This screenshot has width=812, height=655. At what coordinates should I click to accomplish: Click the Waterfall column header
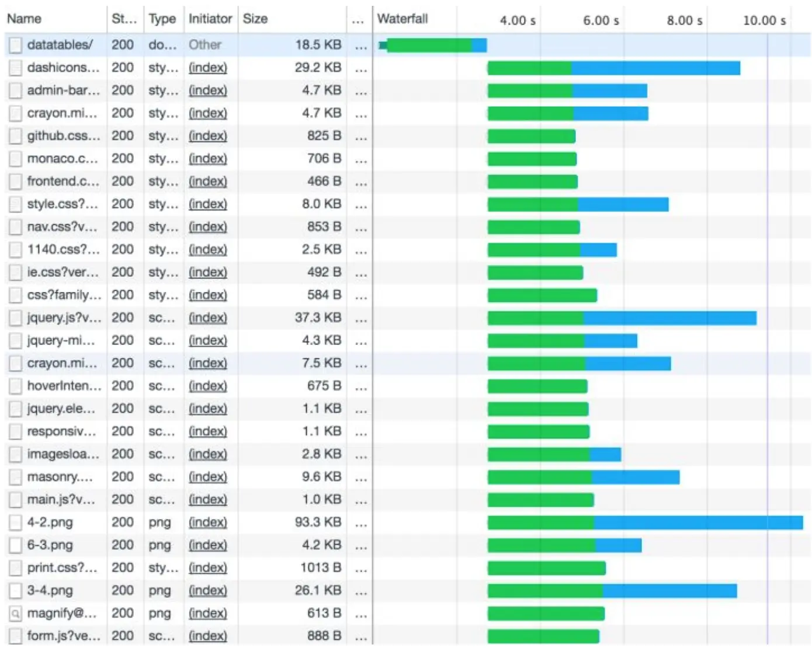coord(402,19)
